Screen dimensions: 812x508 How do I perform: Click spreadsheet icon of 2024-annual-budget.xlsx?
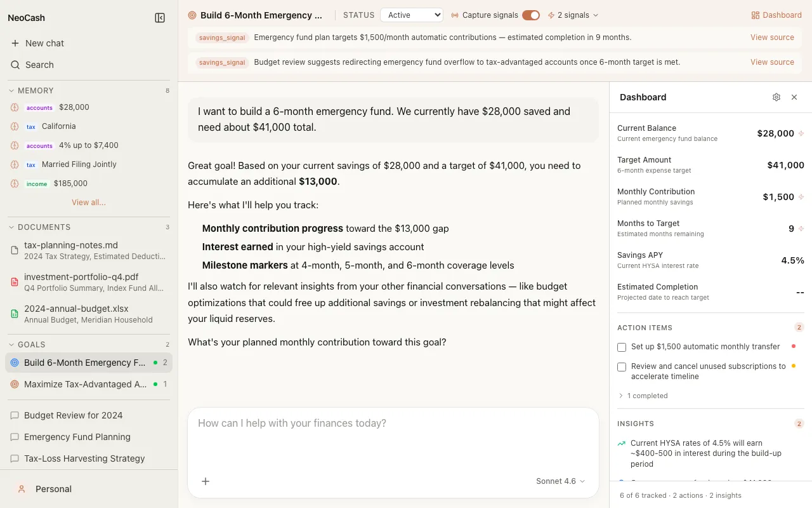pyautogui.click(x=15, y=314)
